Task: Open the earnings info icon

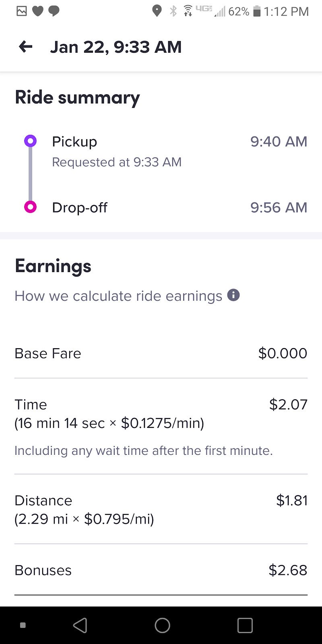Action: point(233,295)
